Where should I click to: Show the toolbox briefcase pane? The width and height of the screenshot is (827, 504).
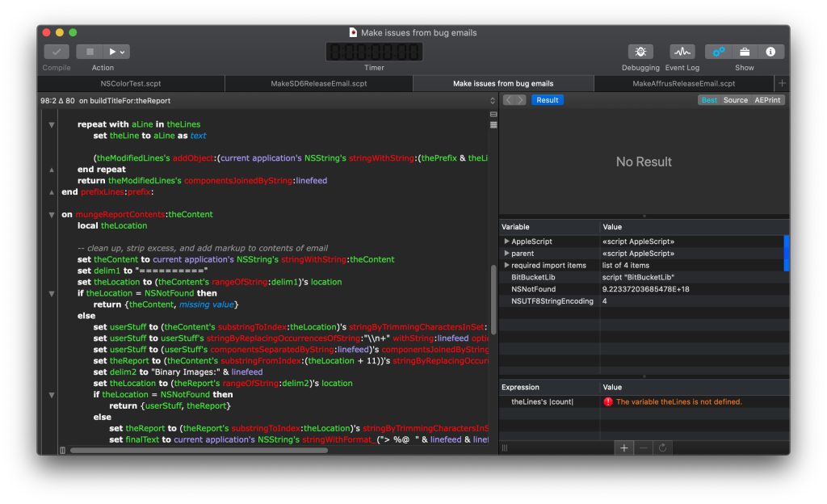tap(745, 52)
